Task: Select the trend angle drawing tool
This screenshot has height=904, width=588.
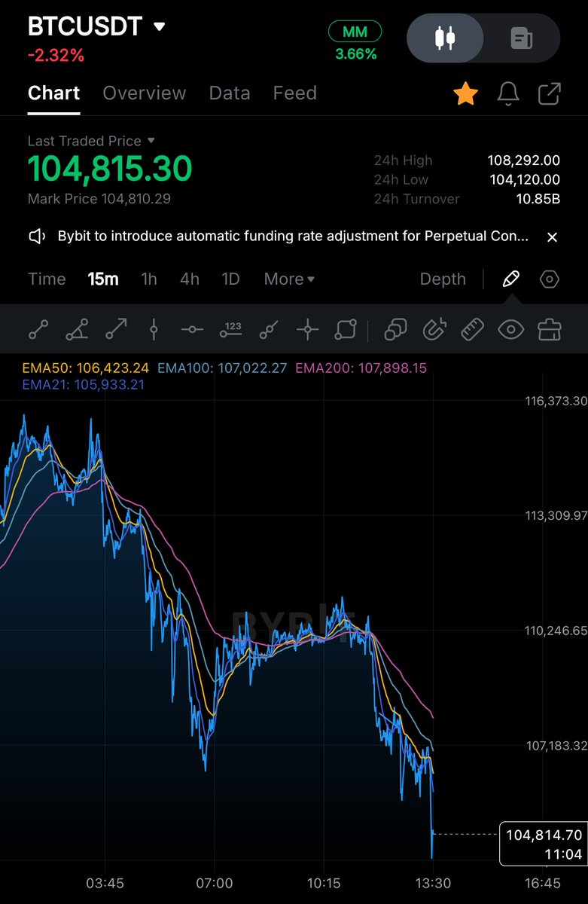Action: tap(77, 329)
